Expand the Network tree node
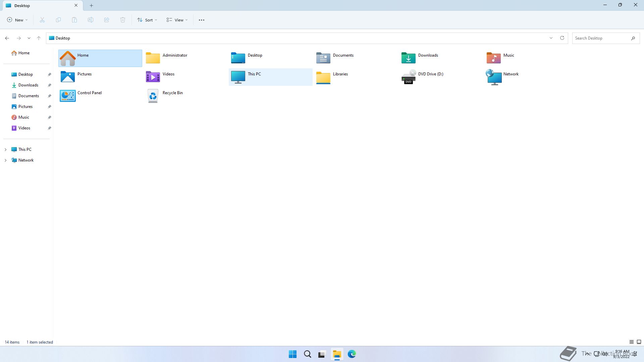 coord(5,160)
